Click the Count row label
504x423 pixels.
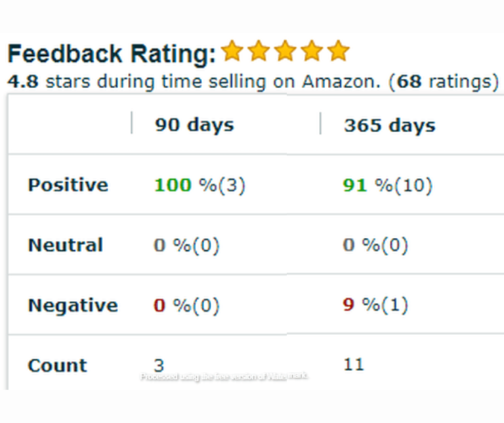[57, 365]
